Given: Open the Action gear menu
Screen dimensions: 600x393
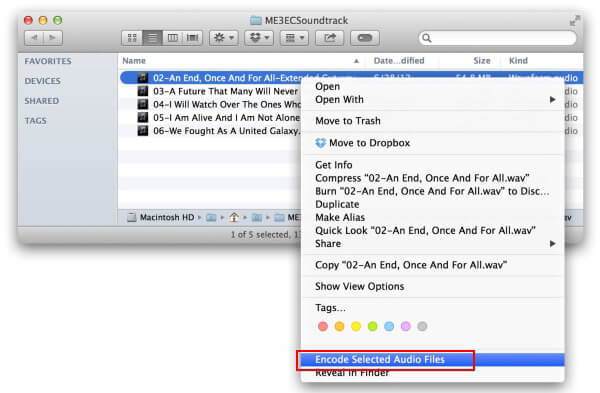Looking at the screenshot, I should pyautogui.click(x=224, y=38).
